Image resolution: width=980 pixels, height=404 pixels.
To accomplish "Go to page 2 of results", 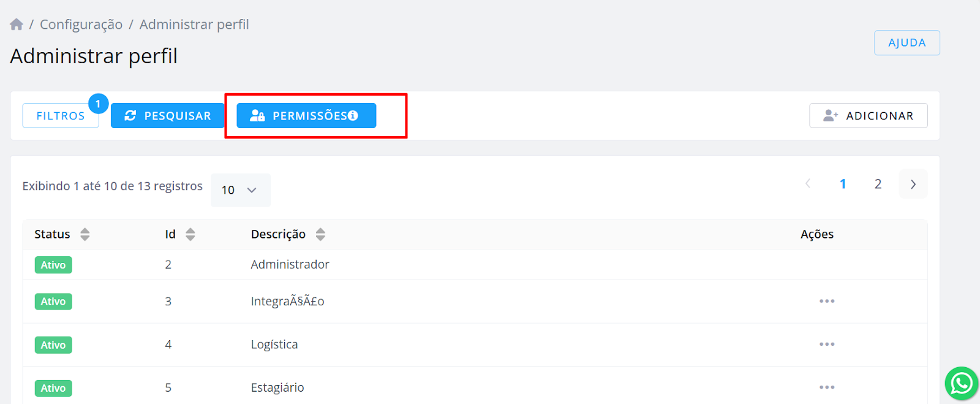I will click(878, 184).
